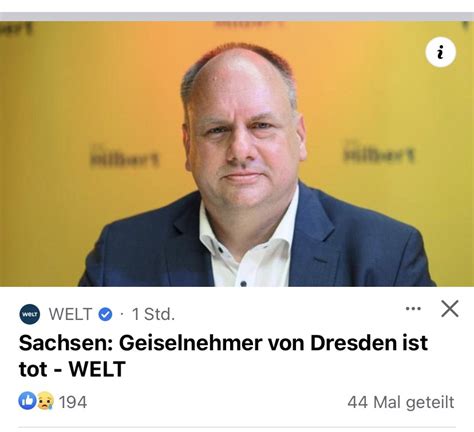This screenshot has height=432, width=474.
Task: Open the image info circle icon
Action: pos(440,52)
